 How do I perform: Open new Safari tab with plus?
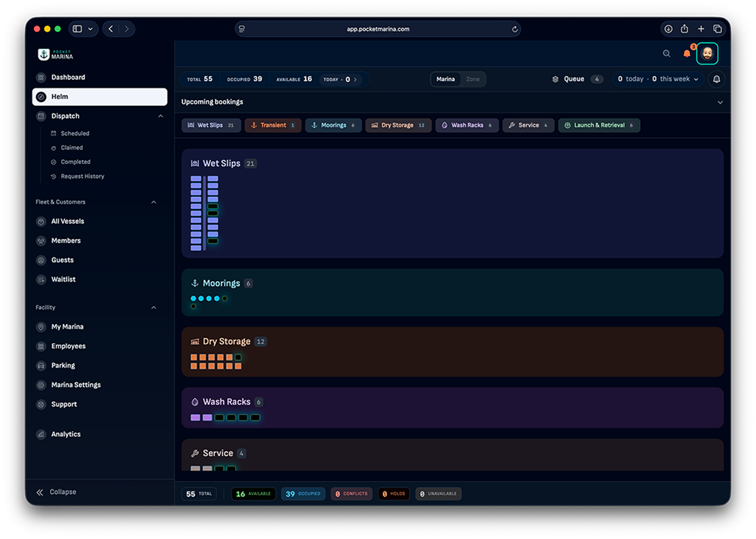click(701, 29)
